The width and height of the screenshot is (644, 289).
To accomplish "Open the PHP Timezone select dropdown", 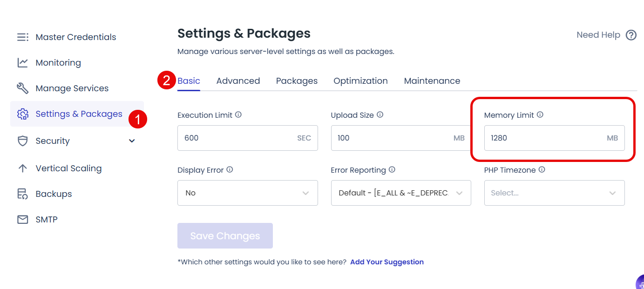I will [x=554, y=193].
